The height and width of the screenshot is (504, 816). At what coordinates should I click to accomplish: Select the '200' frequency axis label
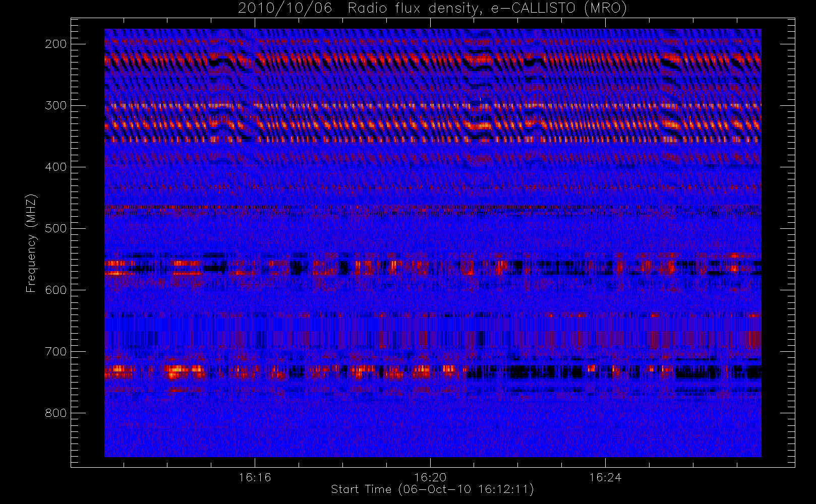pos(56,44)
